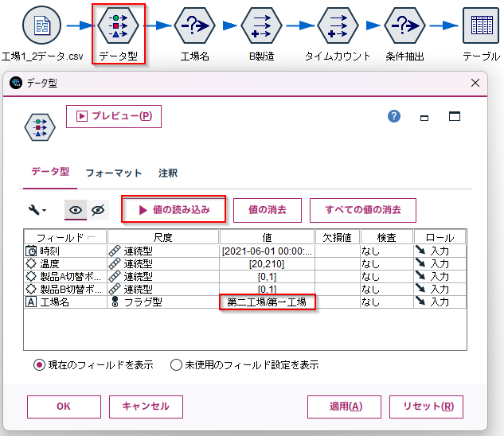Open 尺度 dropdown for 製品A切替ボ row
This screenshot has height=436, width=504.
coord(163,277)
